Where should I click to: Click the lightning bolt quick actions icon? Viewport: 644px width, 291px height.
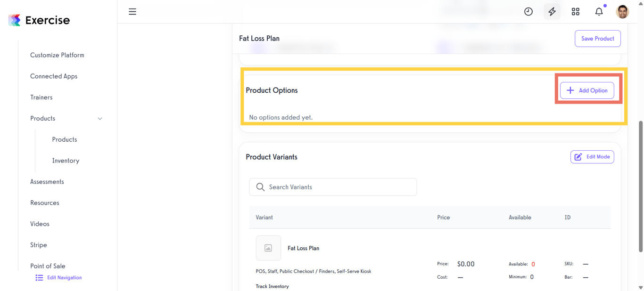pos(552,11)
